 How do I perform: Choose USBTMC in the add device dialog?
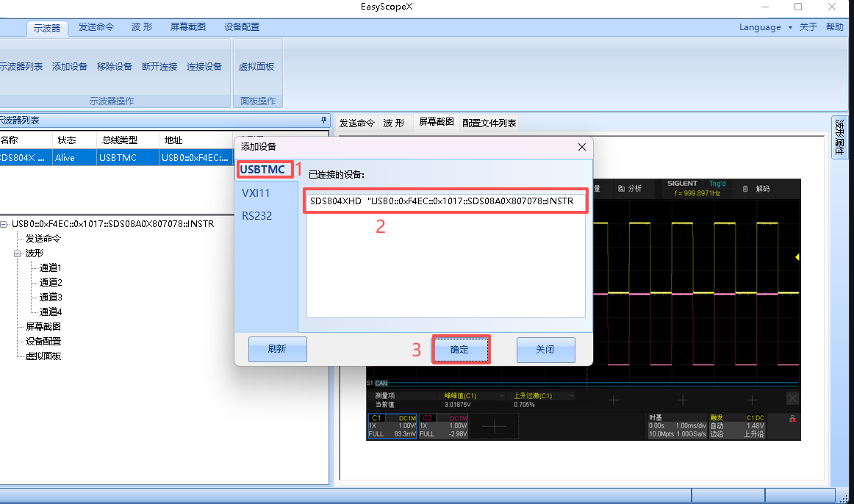click(262, 169)
